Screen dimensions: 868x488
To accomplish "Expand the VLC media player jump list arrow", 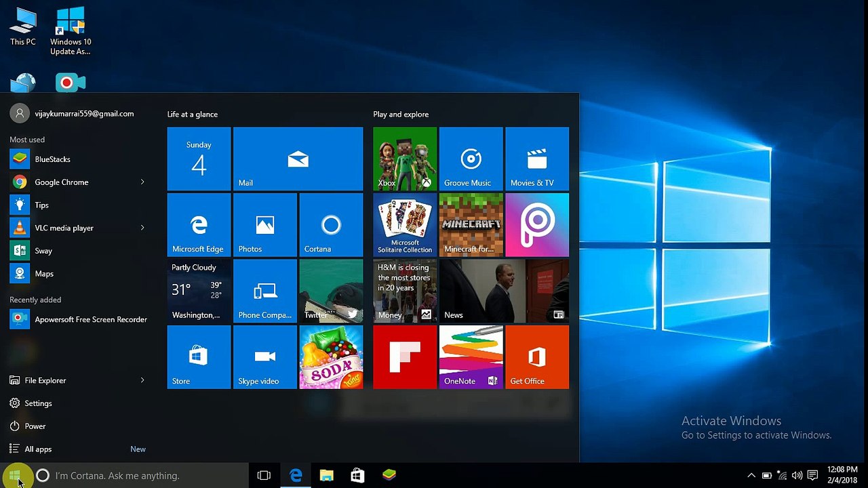I will click(x=142, y=228).
